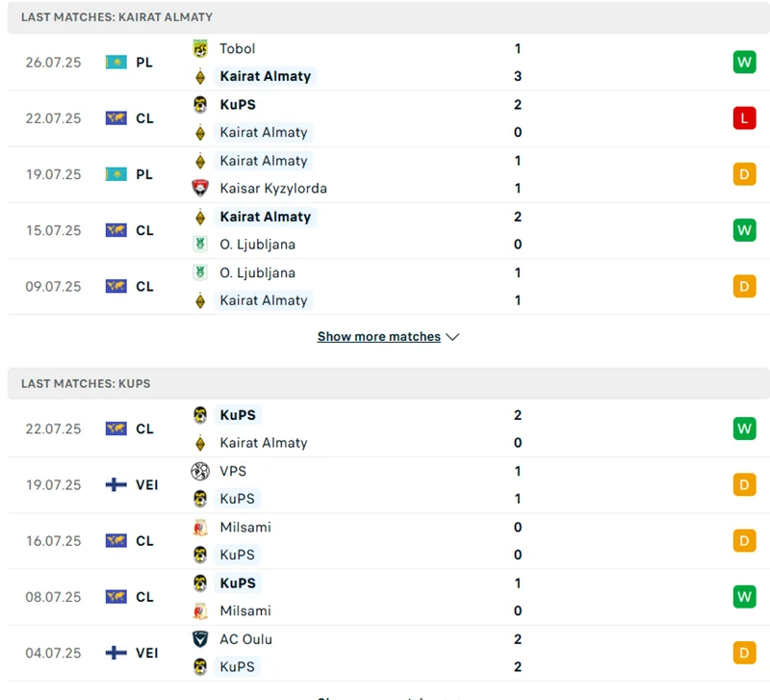Click the green W badge for Tobol match
The height and width of the screenshot is (700, 770).
tap(744, 63)
